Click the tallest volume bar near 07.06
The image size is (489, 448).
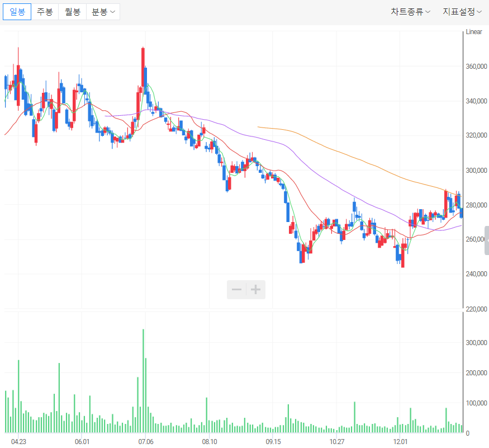pos(143,381)
